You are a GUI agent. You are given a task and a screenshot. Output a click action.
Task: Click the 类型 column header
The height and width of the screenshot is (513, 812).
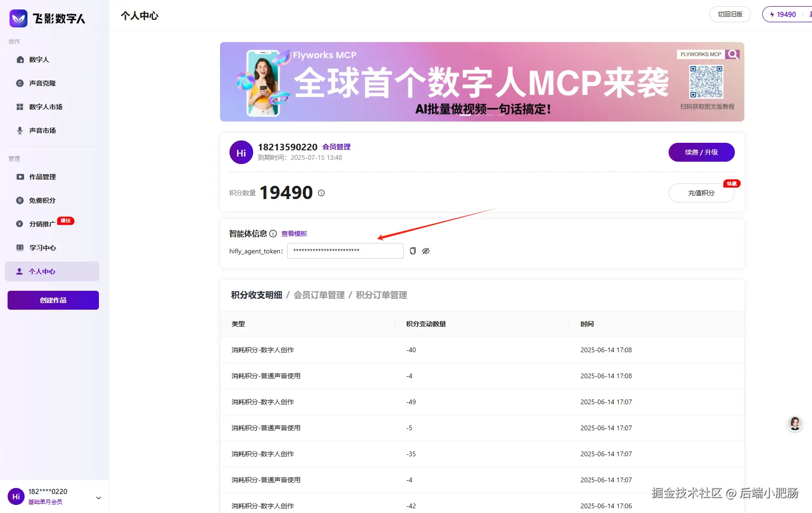pyautogui.click(x=238, y=324)
